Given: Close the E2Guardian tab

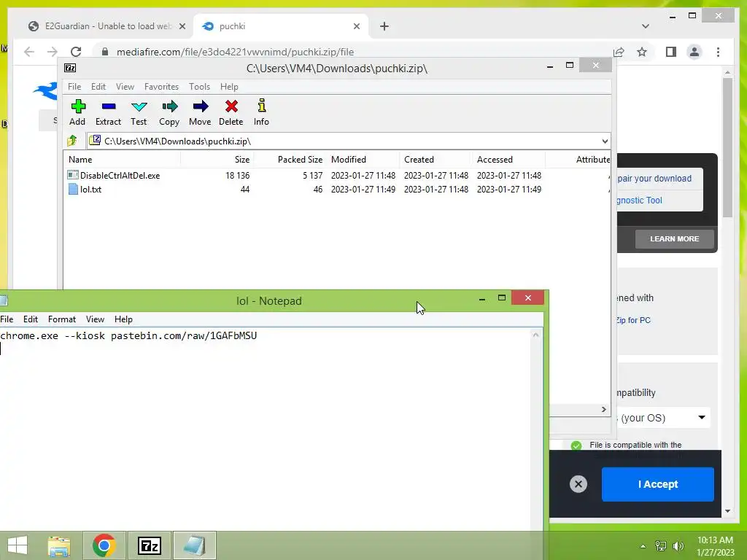Looking at the screenshot, I should click(182, 26).
